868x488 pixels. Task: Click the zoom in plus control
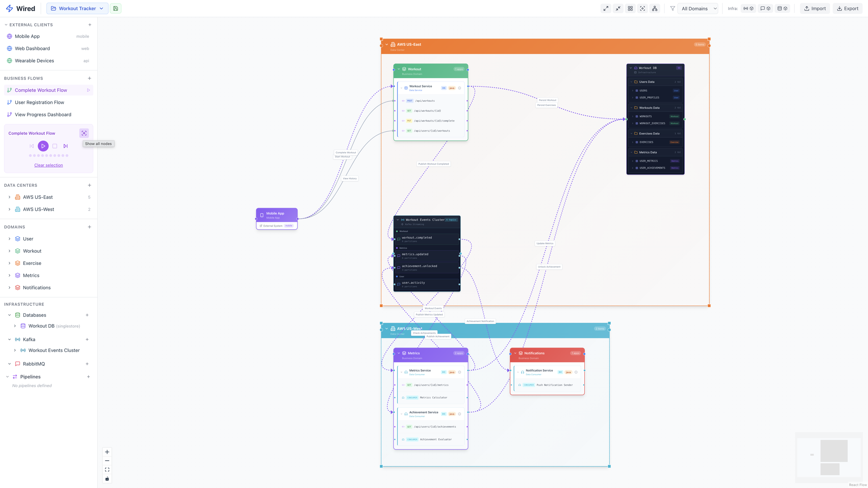tap(107, 452)
